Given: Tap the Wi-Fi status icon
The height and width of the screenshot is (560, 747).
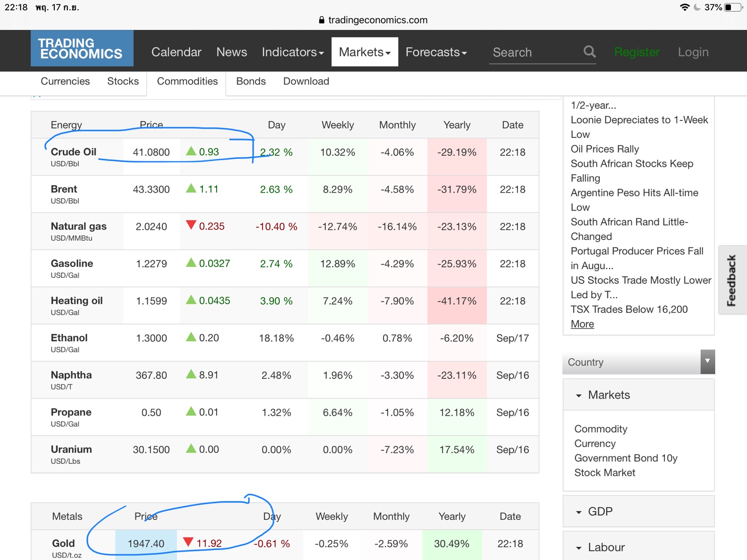Looking at the screenshot, I should pos(685,7).
